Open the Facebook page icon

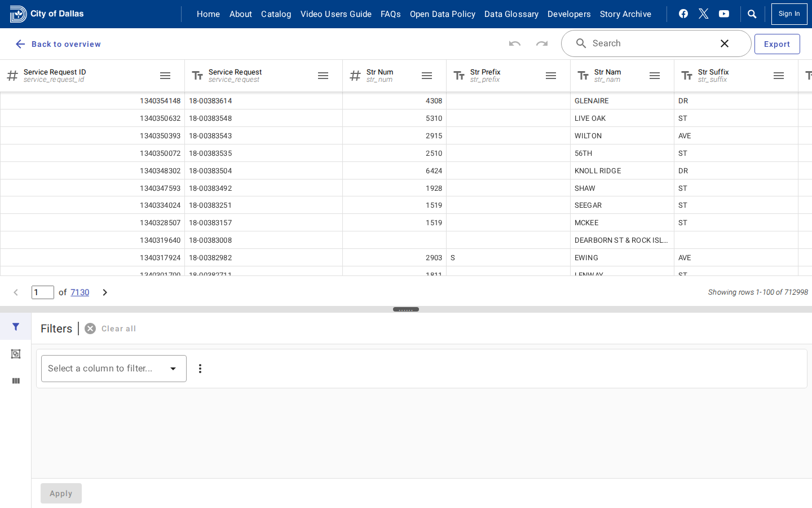coord(683,14)
